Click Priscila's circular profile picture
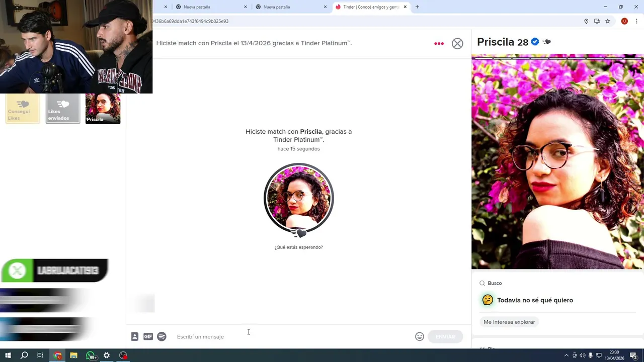This screenshot has height=362, width=644. click(x=299, y=198)
